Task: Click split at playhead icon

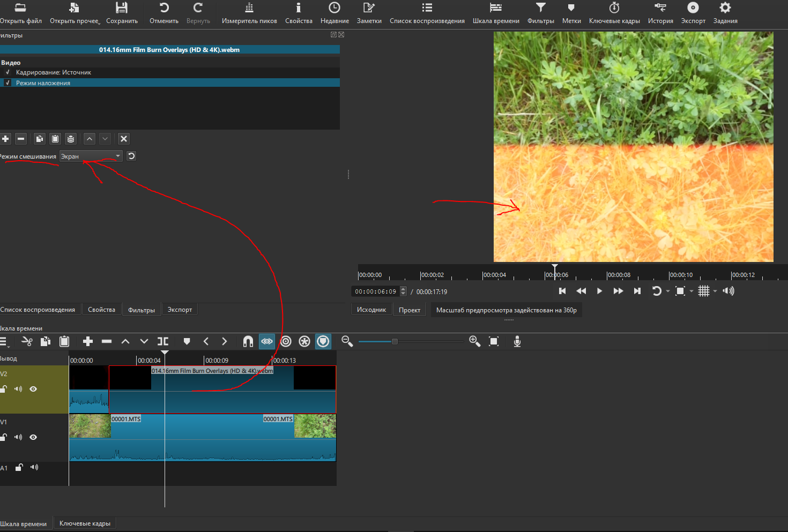Action: pyautogui.click(x=163, y=341)
